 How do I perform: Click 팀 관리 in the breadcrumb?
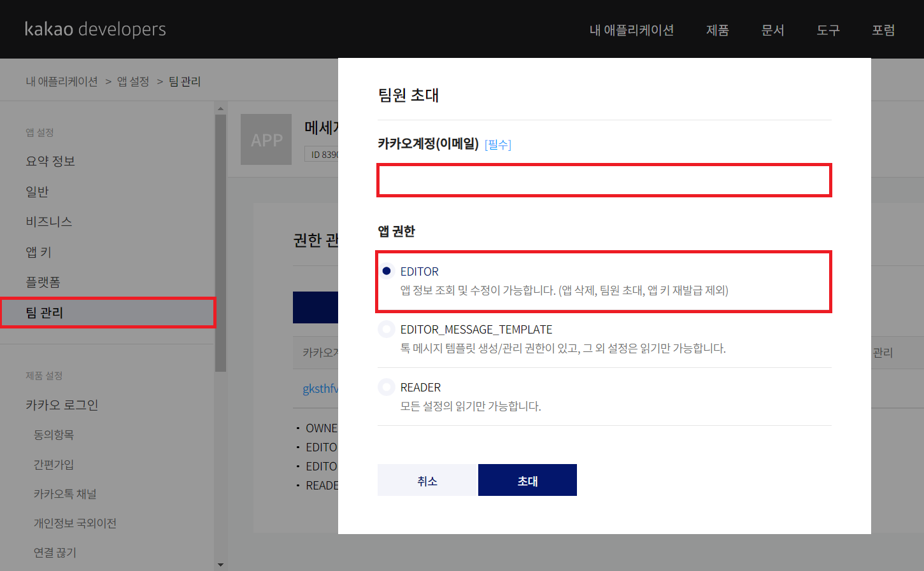click(x=185, y=81)
